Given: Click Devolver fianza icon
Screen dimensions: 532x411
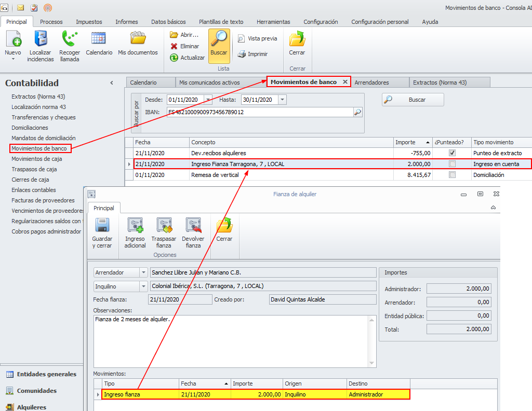Looking at the screenshot, I should 193,226.
